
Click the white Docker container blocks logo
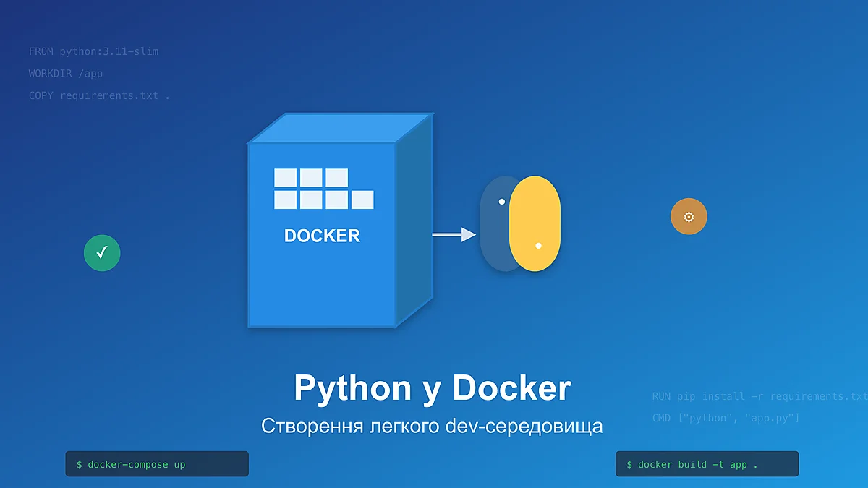tap(323, 189)
